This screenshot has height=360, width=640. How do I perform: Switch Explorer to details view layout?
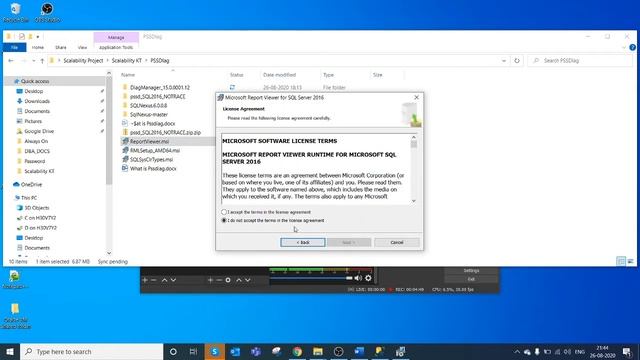(621, 261)
